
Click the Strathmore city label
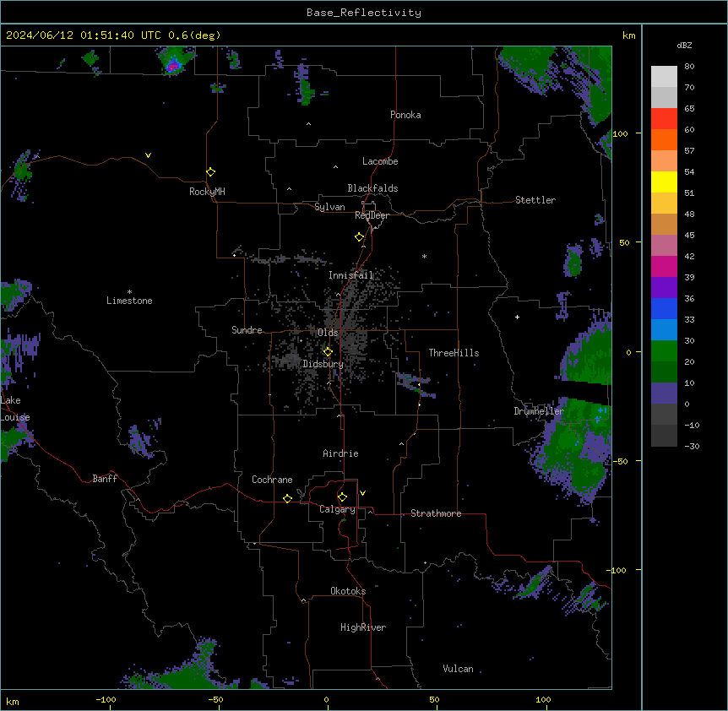(x=436, y=513)
